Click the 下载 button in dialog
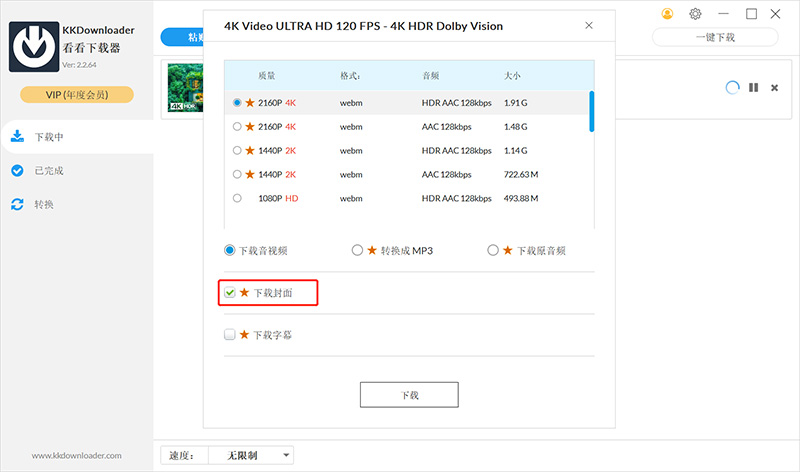This screenshot has height=472, width=800. coord(409,395)
